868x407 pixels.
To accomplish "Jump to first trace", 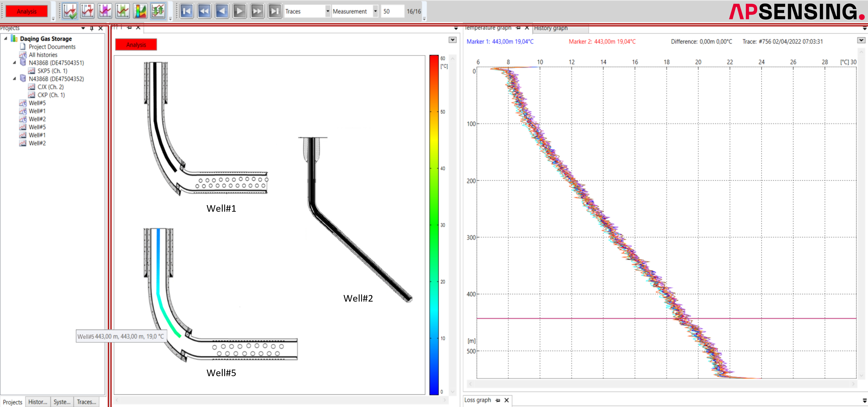I will 187,11.
